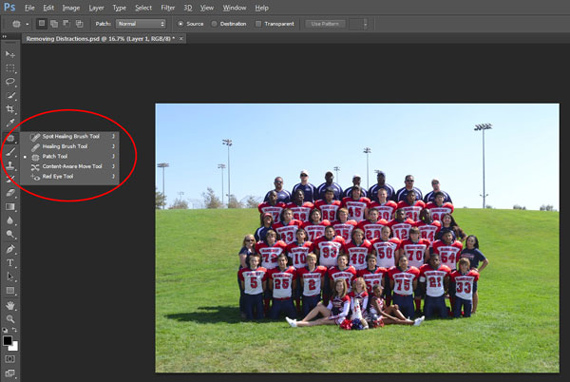Expand the Patch tool preset picker arrow
Viewport: 570px width, 382px height.
click(27, 24)
